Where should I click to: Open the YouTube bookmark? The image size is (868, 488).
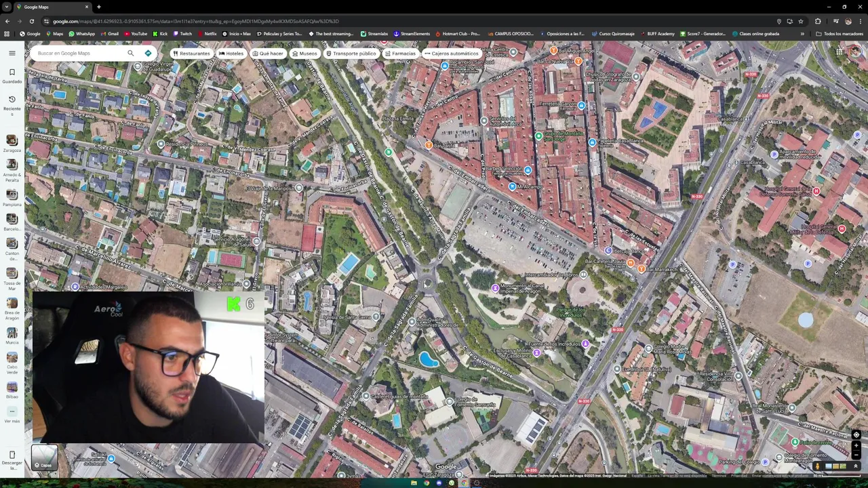click(x=136, y=34)
